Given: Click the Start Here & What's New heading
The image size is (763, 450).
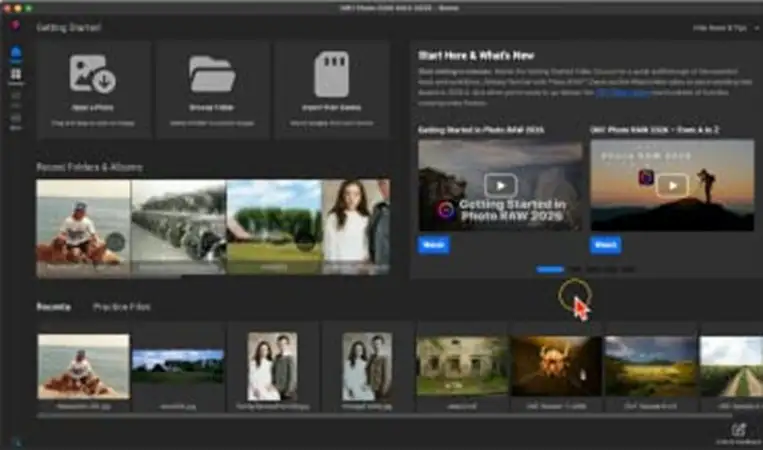Looking at the screenshot, I should (476, 55).
